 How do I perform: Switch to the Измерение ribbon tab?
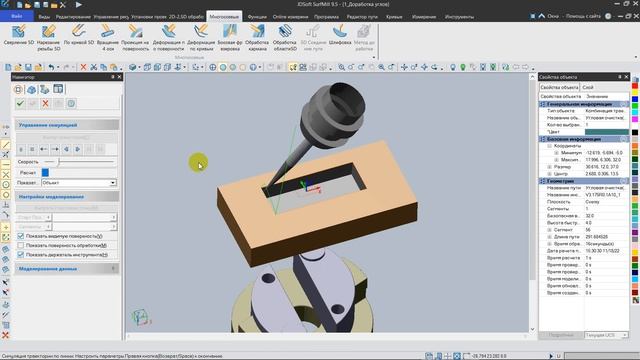[x=424, y=17]
